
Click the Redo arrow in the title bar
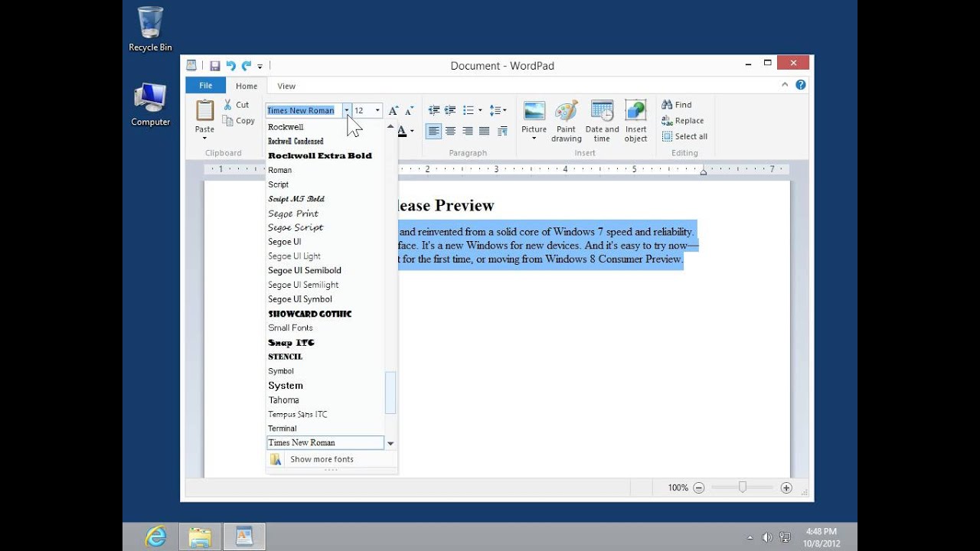click(246, 66)
